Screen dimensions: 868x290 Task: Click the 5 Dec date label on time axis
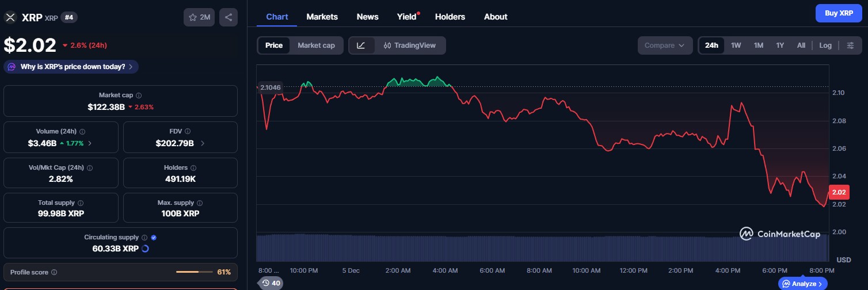click(x=351, y=270)
